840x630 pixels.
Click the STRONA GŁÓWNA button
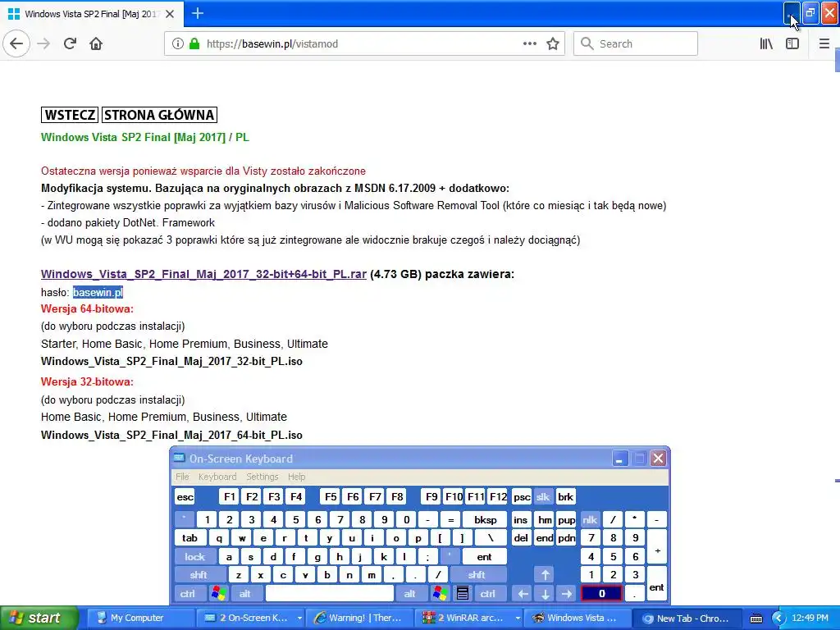(159, 115)
